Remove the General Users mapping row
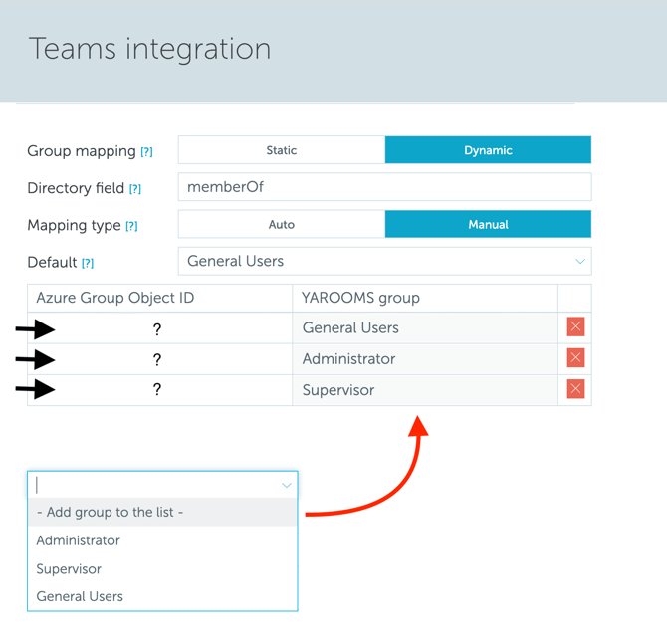This screenshot has height=644, width=667. click(575, 327)
